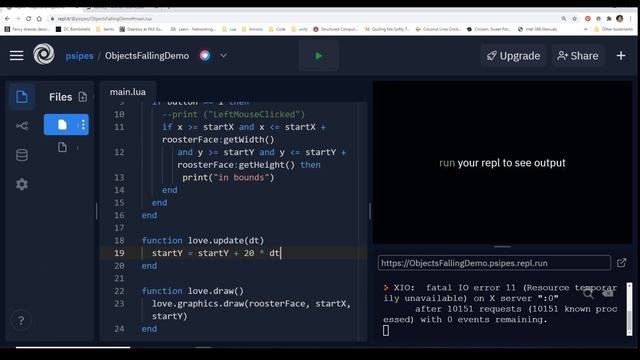Viewport: 640px width, 360px height.
Task: Open the browser extensions puzzle icon
Action: [x=609, y=19]
